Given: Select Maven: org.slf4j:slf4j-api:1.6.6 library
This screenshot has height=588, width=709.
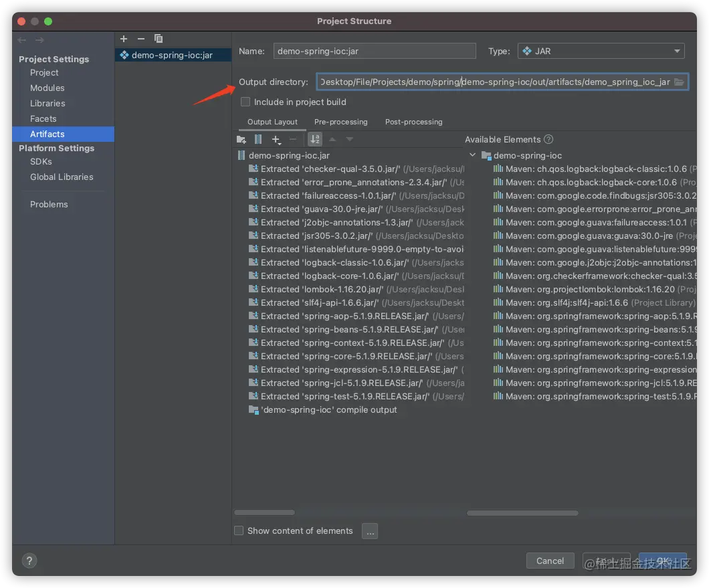Looking at the screenshot, I should [594, 302].
